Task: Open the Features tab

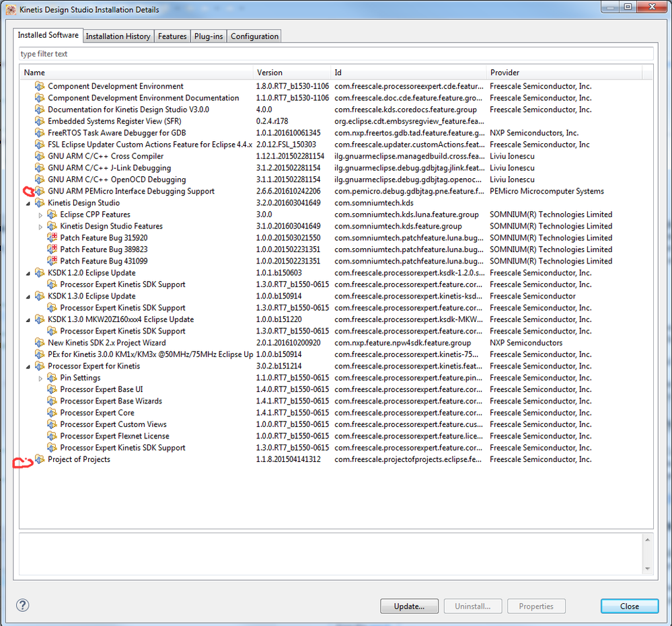Action: point(172,36)
